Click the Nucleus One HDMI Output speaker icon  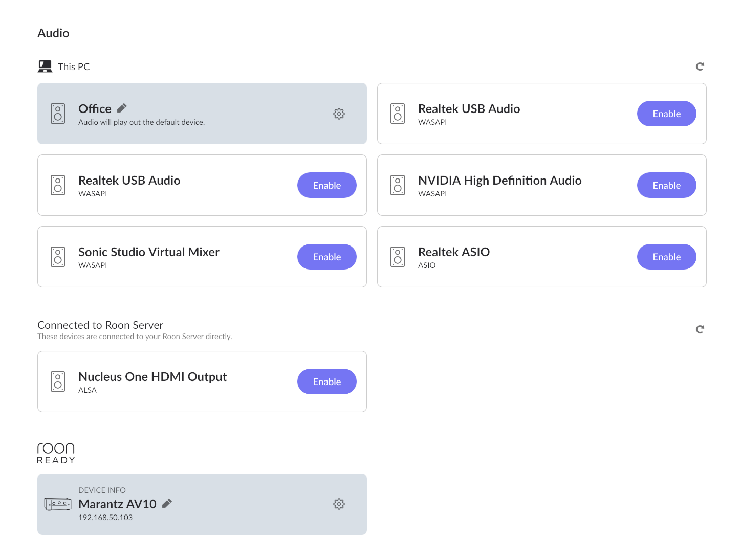tap(58, 382)
